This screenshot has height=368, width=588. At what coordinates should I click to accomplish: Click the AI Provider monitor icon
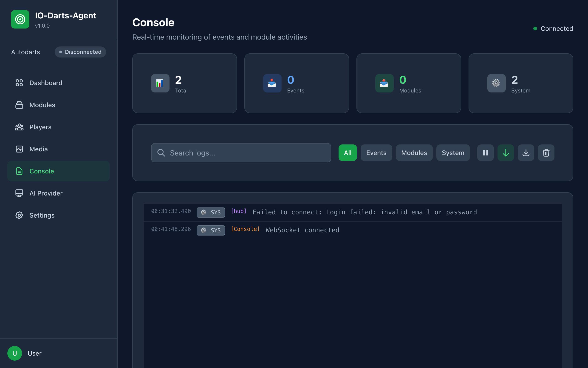(x=19, y=193)
